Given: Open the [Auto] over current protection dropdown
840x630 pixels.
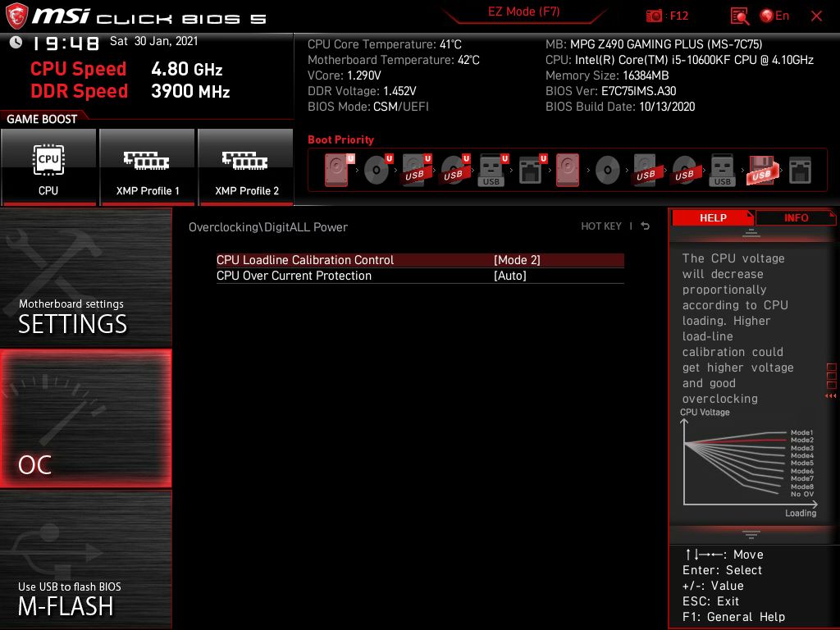Looking at the screenshot, I should pos(510,276).
